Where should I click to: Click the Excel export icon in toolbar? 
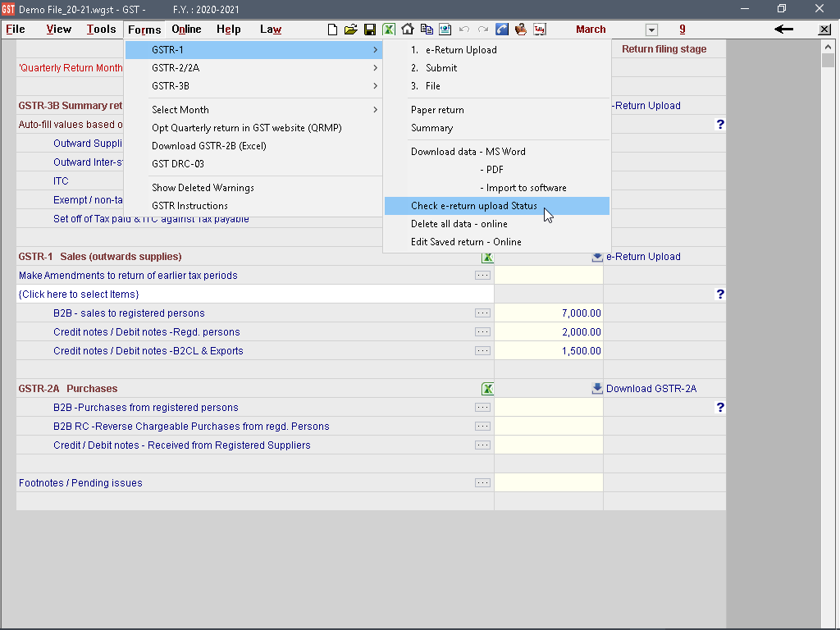point(388,30)
